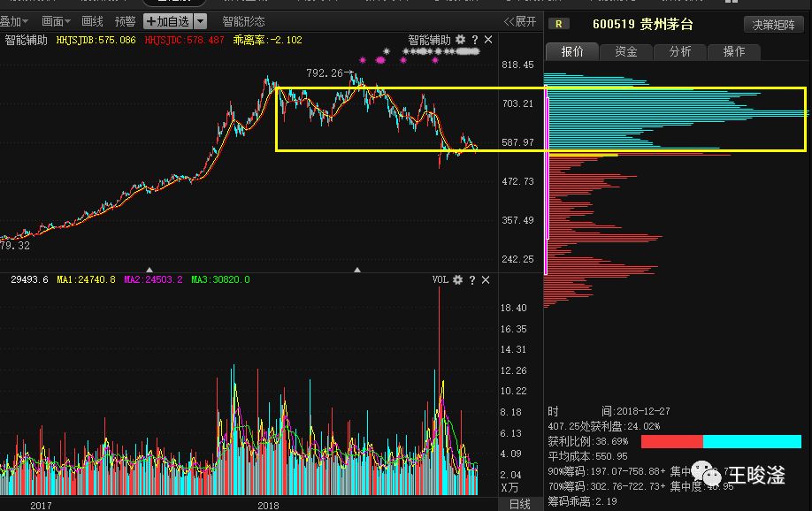Click the 2018 year label on time axis
The width and height of the screenshot is (812, 511).
coord(268,506)
